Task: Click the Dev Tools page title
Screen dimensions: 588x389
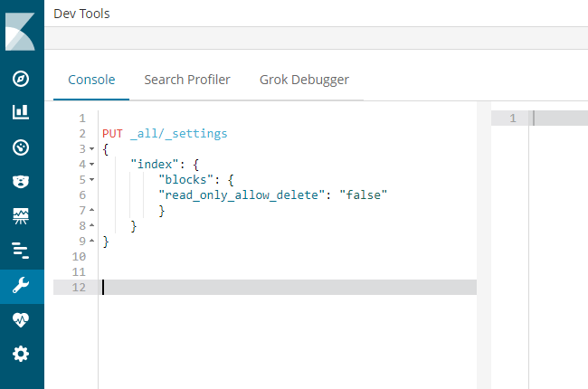Action: tap(81, 14)
